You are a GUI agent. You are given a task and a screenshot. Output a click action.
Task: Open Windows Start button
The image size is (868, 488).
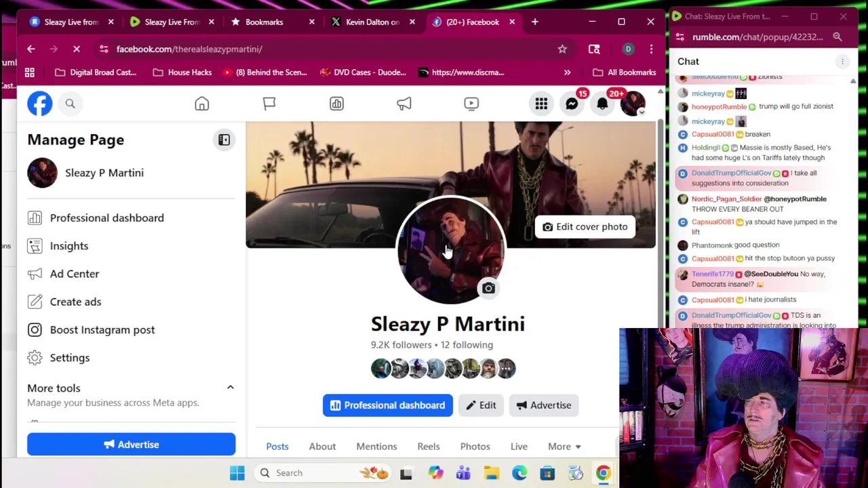(x=237, y=473)
